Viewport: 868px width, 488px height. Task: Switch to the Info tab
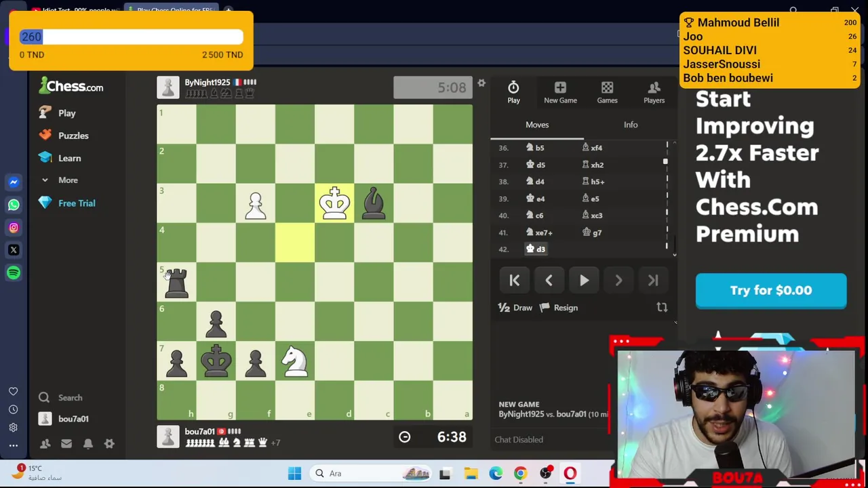pyautogui.click(x=631, y=125)
